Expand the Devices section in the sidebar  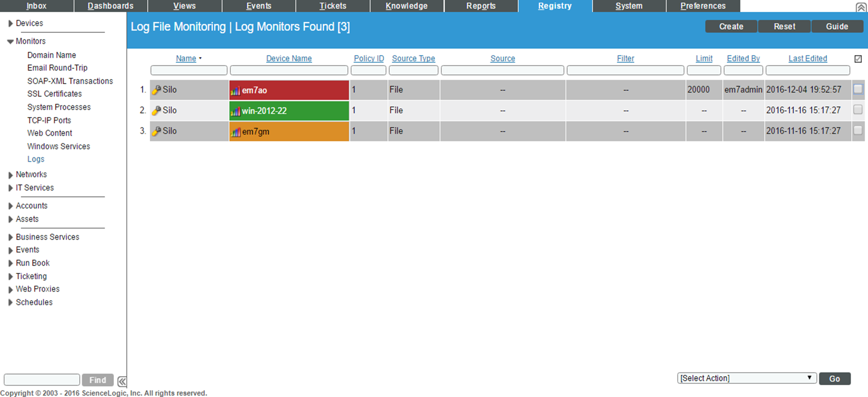pyautogui.click(x=10, y=23)
